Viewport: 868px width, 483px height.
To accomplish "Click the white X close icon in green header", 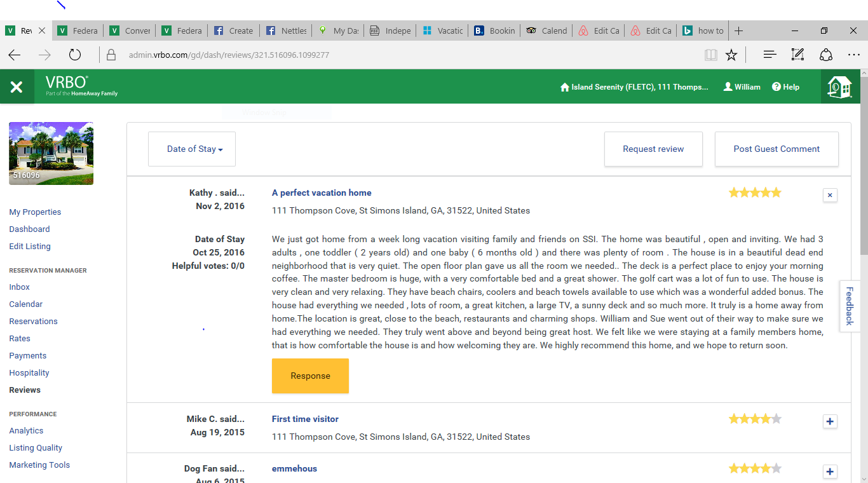I will (17, 87).
